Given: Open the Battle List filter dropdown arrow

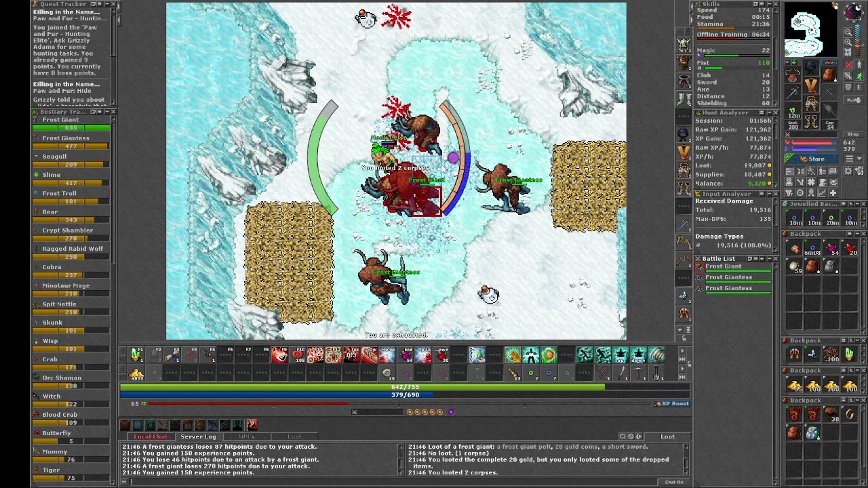Looking at the screenshot, I should pyautogui.click(x=762, y=258).
